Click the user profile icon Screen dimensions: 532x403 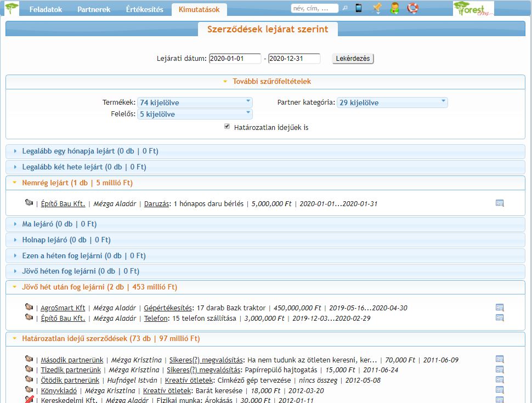394,8
